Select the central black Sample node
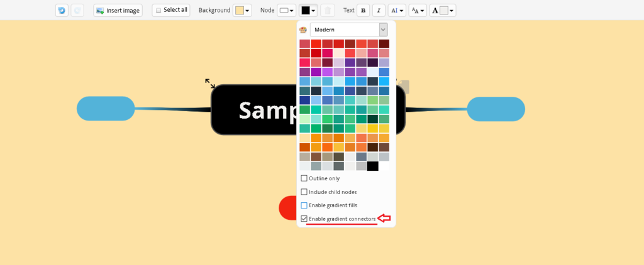The height and width of the screenshot is (265, 644). [x=254, y=110]
